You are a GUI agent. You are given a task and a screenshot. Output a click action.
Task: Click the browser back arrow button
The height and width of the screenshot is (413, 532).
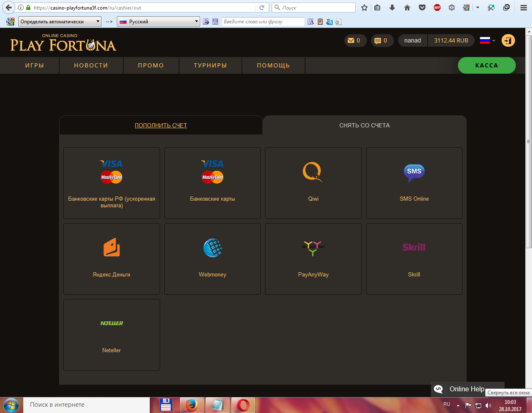click(x=9, y=7)
